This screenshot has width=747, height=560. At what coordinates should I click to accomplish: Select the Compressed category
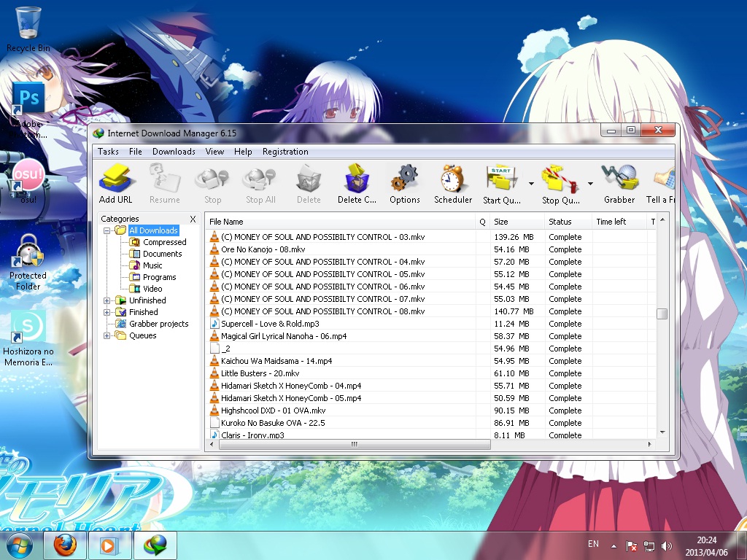[164, 242]
